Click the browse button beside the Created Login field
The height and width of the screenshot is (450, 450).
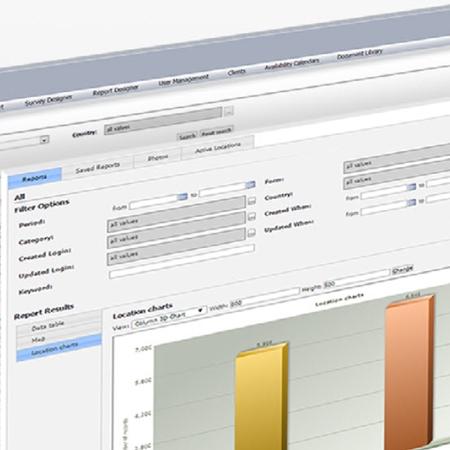point(252,217)
